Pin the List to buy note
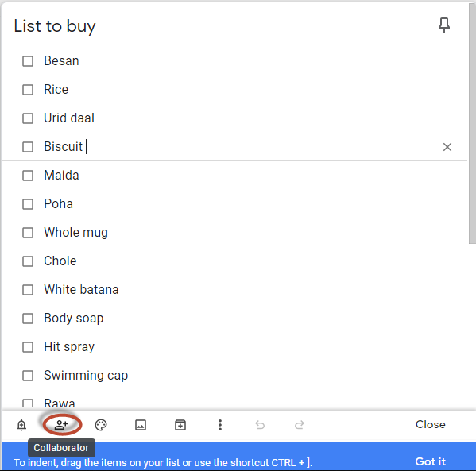 444,25
